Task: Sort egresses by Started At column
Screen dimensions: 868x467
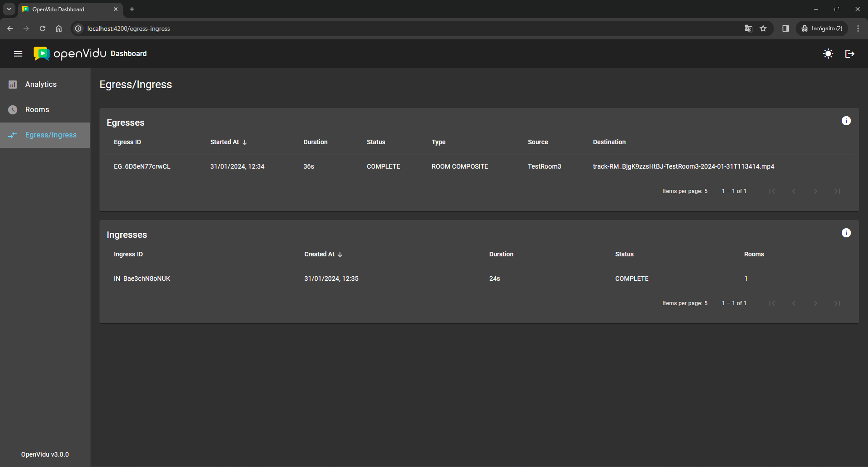Action: 225,142
